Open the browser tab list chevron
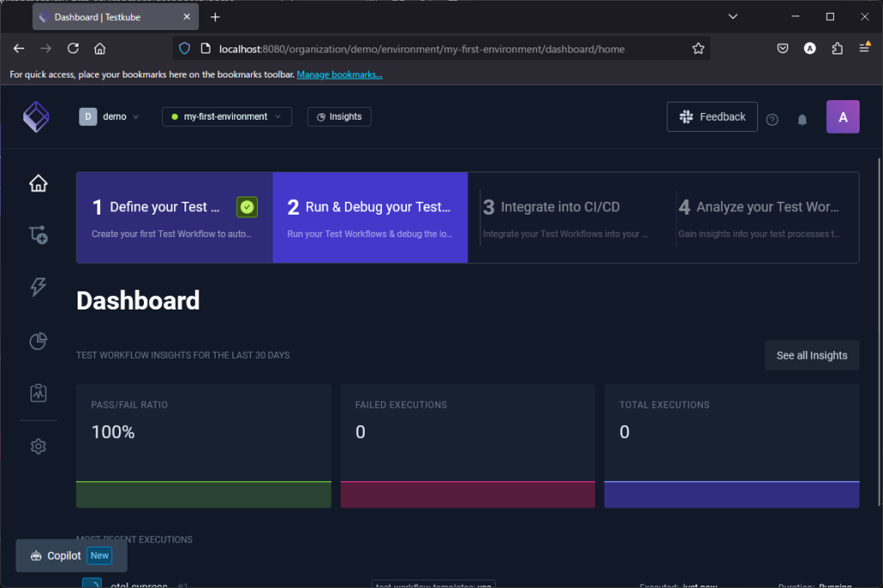 [733, 16]
